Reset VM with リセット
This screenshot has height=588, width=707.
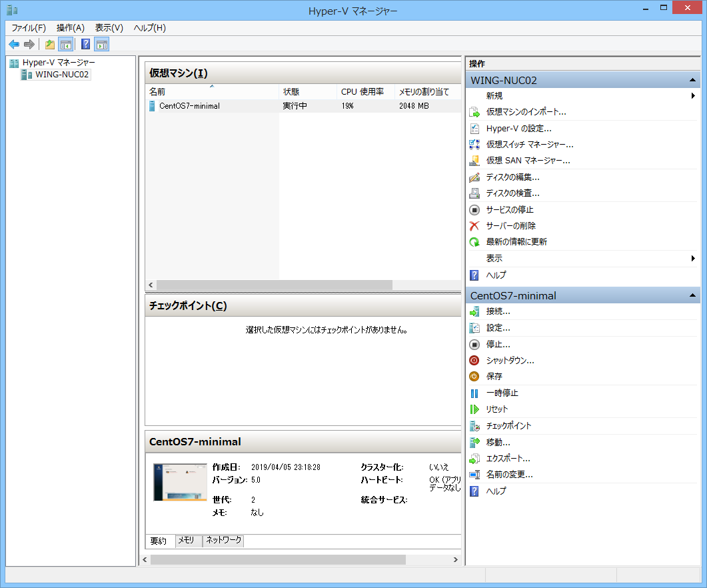click(x=497, y=409)
